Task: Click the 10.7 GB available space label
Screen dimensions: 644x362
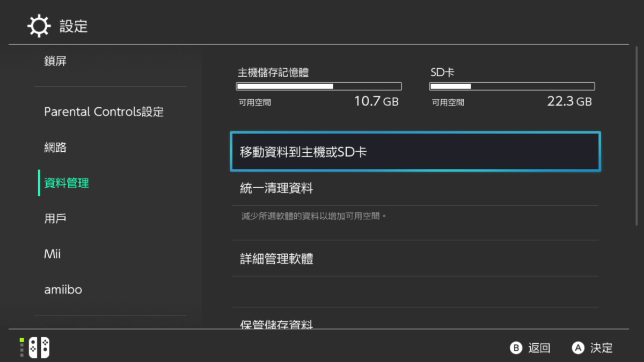Action: (376, 102)
